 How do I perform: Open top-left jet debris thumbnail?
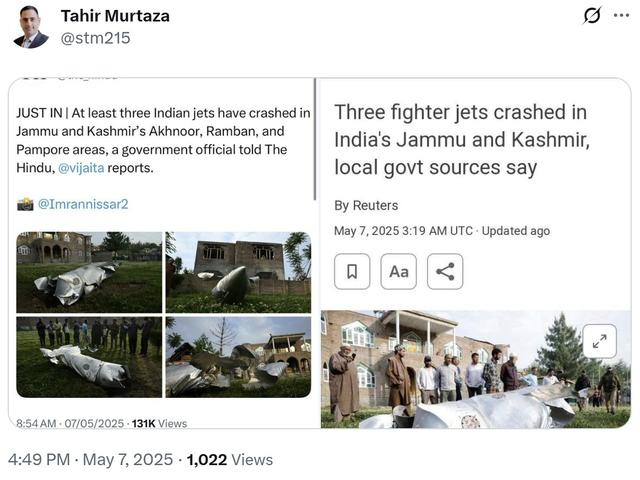click(x=89, y=272)
